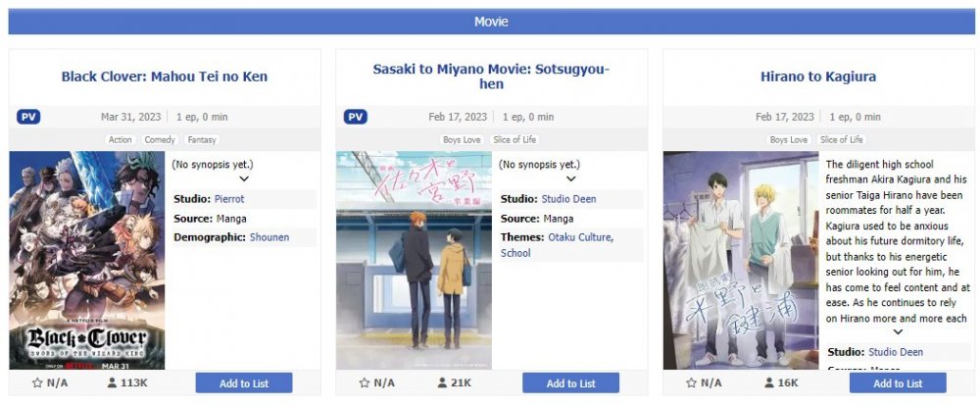The height and width of the screenshot is (407, 980).
Task: Click the Mar 31, 2023 release date
Action: click(x=130, y=117)
